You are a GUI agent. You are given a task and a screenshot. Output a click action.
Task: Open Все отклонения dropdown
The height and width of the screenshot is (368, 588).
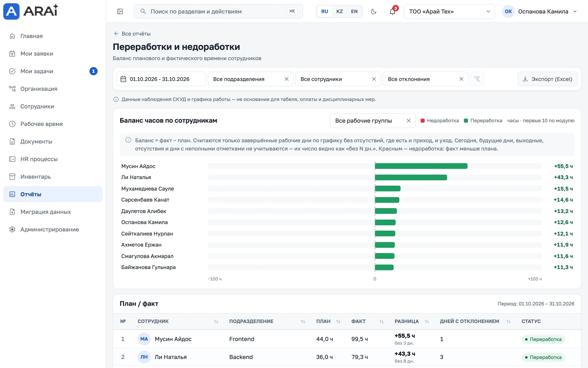coord(425,79)
